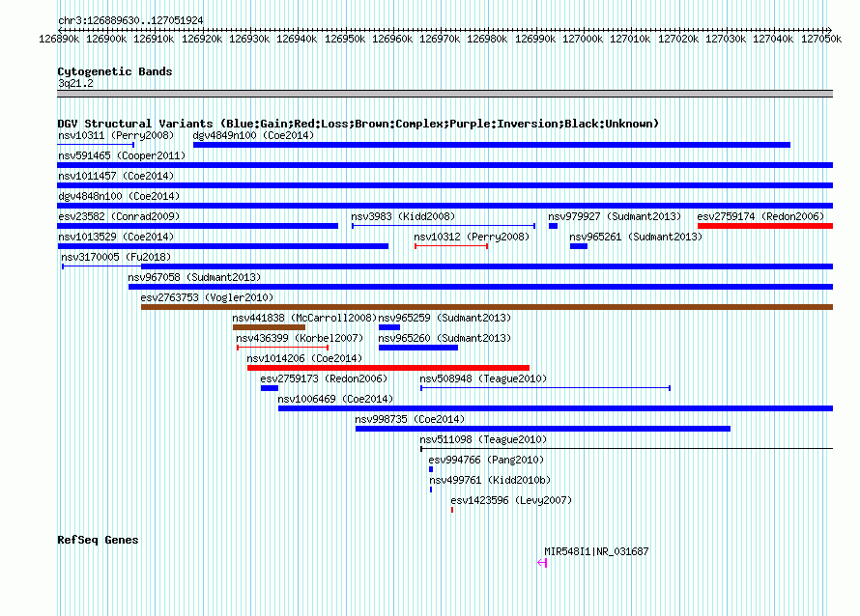
Task: Click the red esv1423596 (Levy2007) marker
Action: (x=452, y=510)
